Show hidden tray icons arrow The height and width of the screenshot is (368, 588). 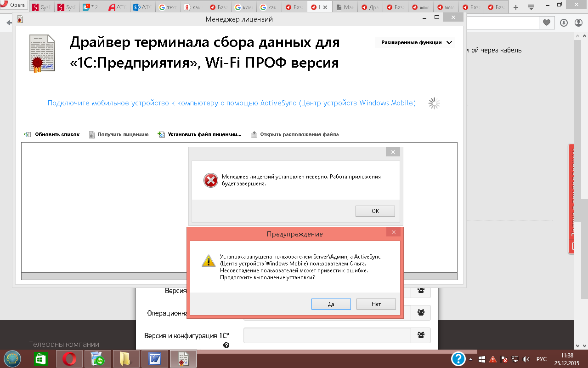pos(470,359)
